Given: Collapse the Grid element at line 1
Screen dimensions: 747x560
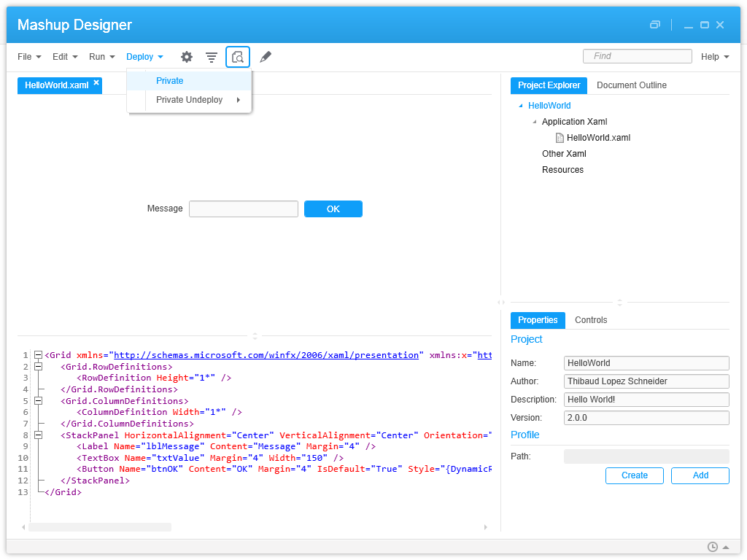Looking at the screenshot, I should coord(39,355).
